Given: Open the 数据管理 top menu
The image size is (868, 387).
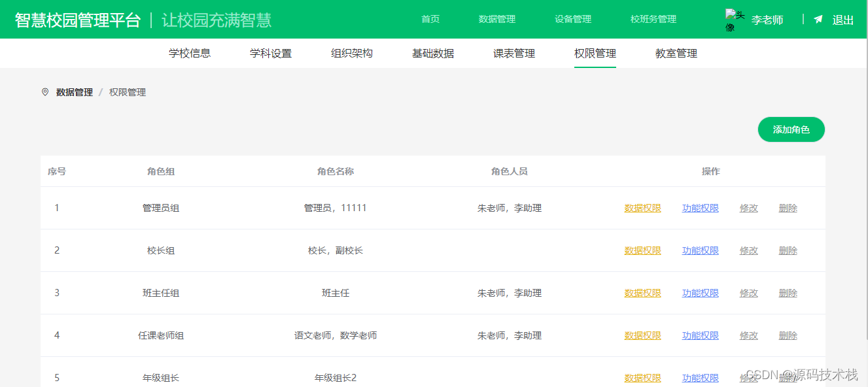Looking at the screenshot, I should 497,19.
